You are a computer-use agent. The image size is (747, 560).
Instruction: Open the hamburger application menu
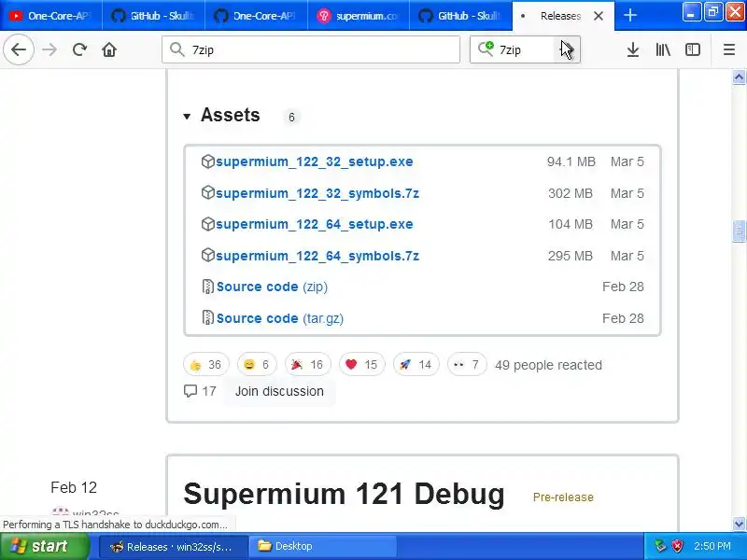[x=729, y=49]
